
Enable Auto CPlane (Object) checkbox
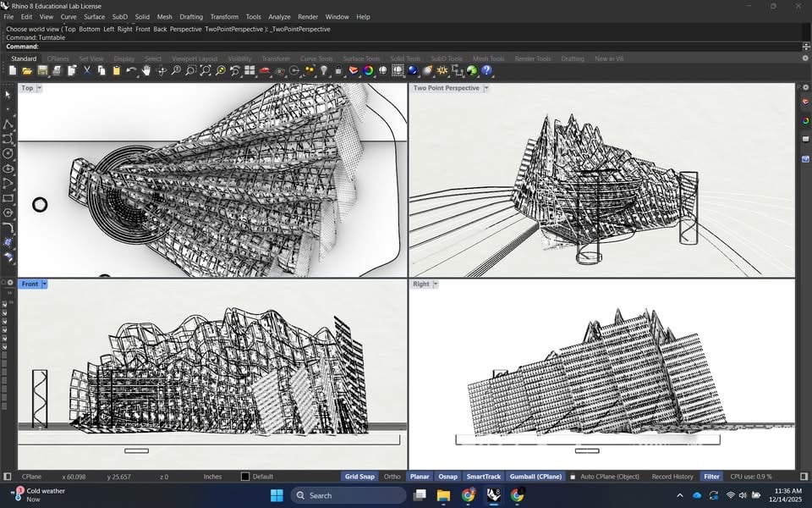point(573,477)
